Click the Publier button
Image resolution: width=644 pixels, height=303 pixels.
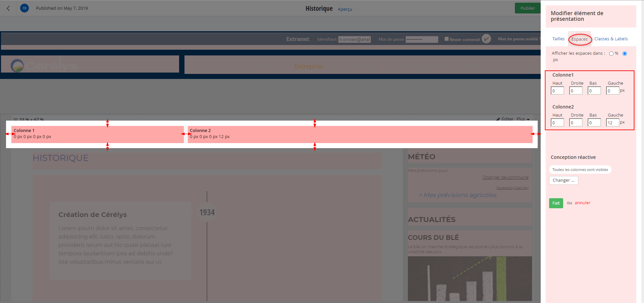click(527, 8)
